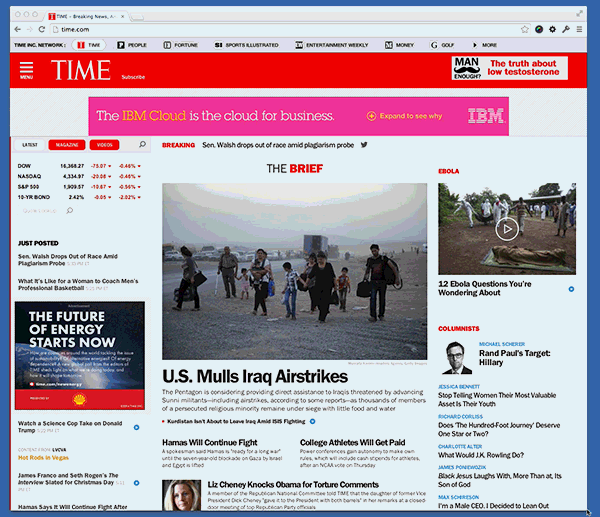
Task: Switch to the MAGAZINE tab
Action: click(67, 145)
